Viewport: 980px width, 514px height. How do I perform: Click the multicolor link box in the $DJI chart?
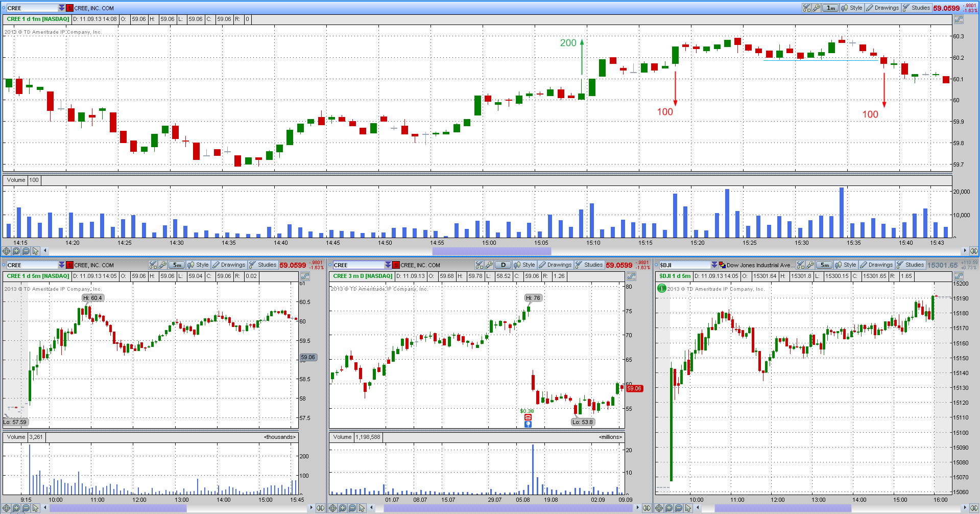[x=722, y=265]
